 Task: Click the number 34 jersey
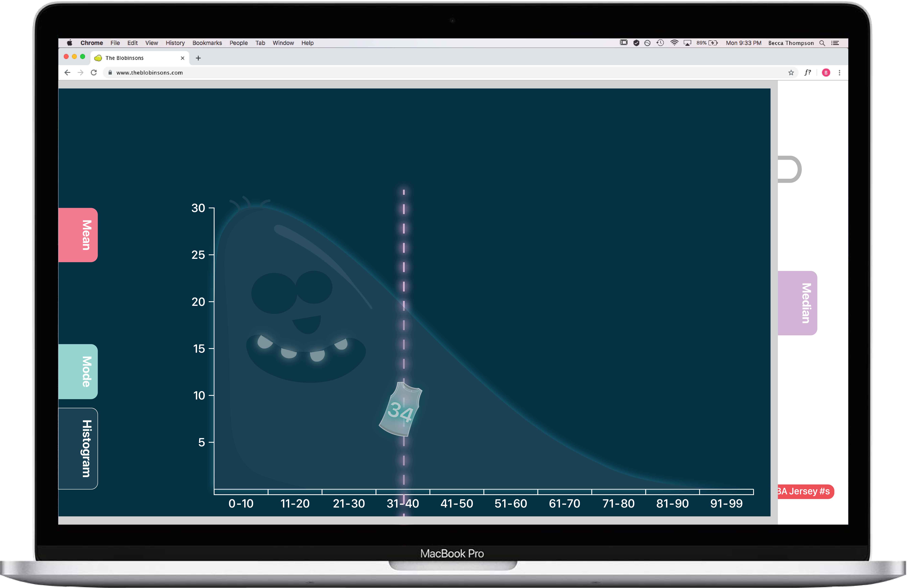400,409
